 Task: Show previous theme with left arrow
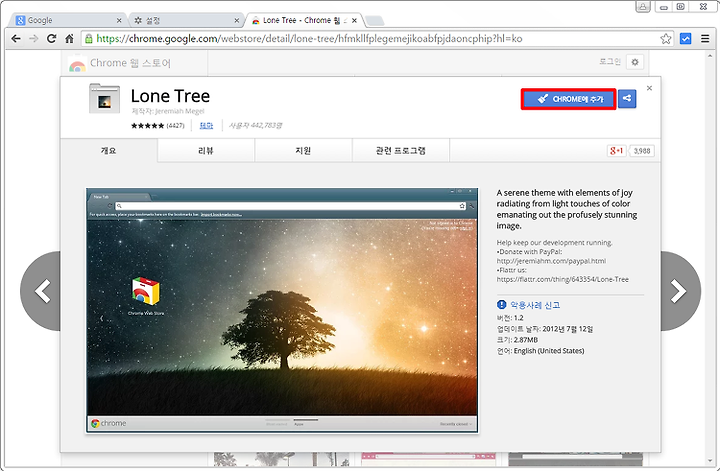[40, 291]
